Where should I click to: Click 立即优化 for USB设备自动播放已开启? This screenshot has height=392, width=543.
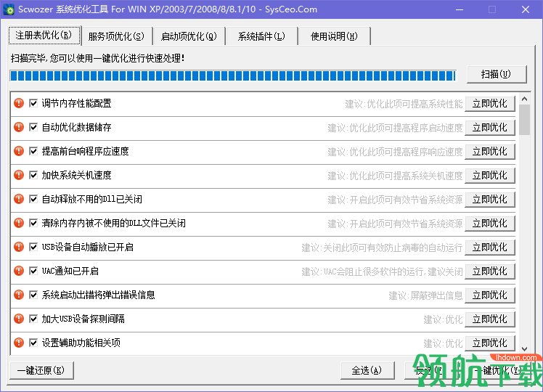pyautogui.click(x=490, y=248)
